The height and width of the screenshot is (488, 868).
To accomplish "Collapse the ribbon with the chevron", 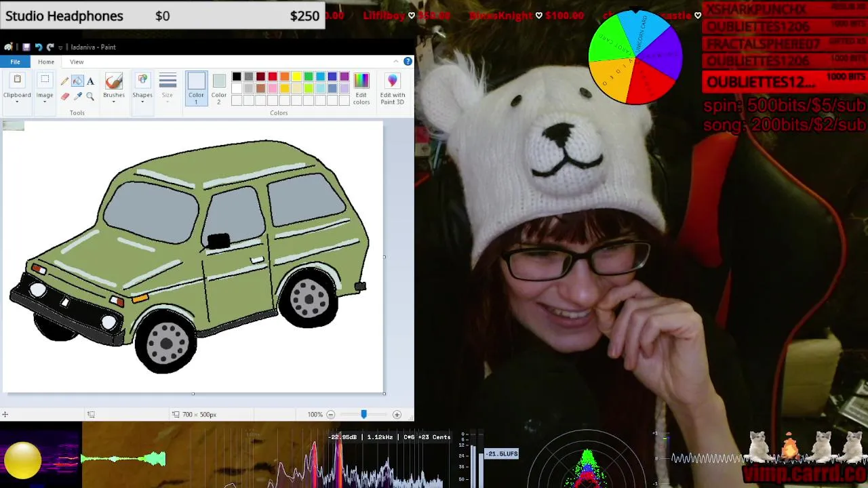I will (396, 62).
